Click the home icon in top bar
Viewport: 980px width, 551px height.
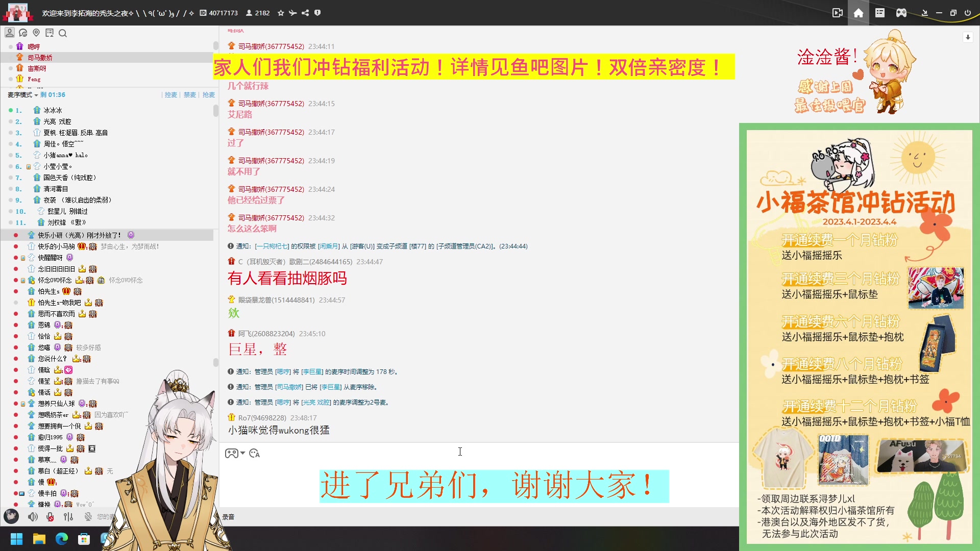(x=859, y=13)
